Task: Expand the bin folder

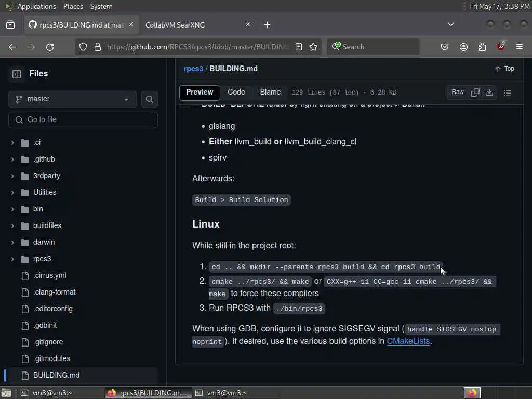Action: [12, 209]
